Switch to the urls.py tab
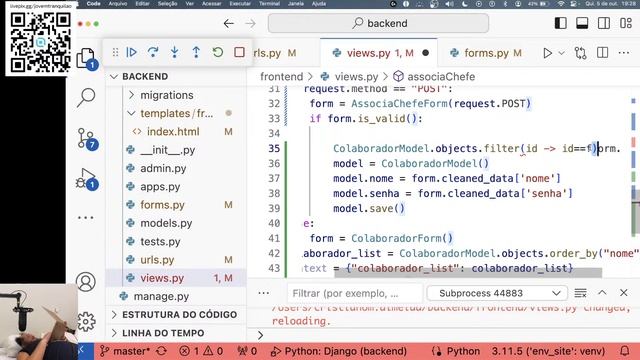Screen dimensions: 640x360 click(274, 53)
